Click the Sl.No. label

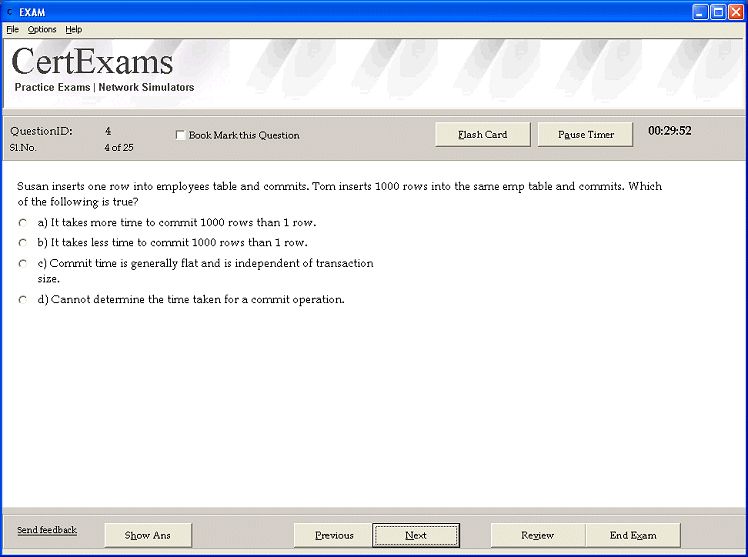pyautogui.click(x=23, y=148)
